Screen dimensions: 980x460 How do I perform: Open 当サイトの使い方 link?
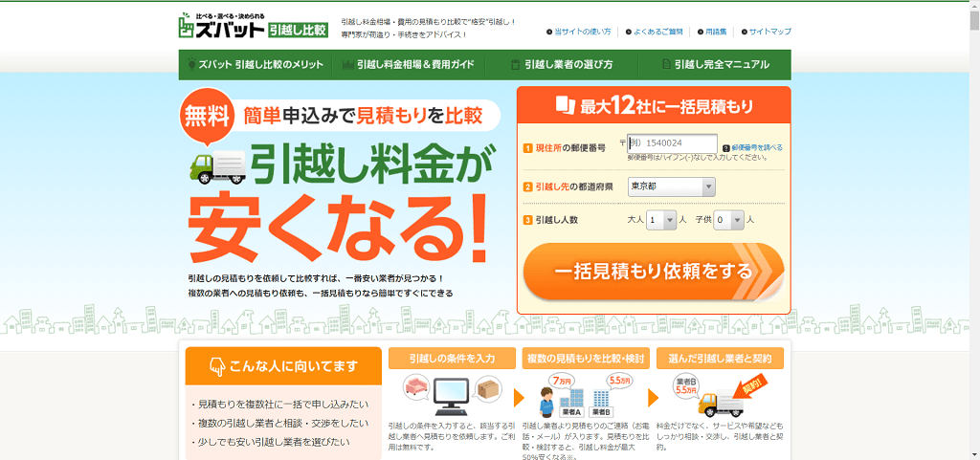click(x=583, y=32)
